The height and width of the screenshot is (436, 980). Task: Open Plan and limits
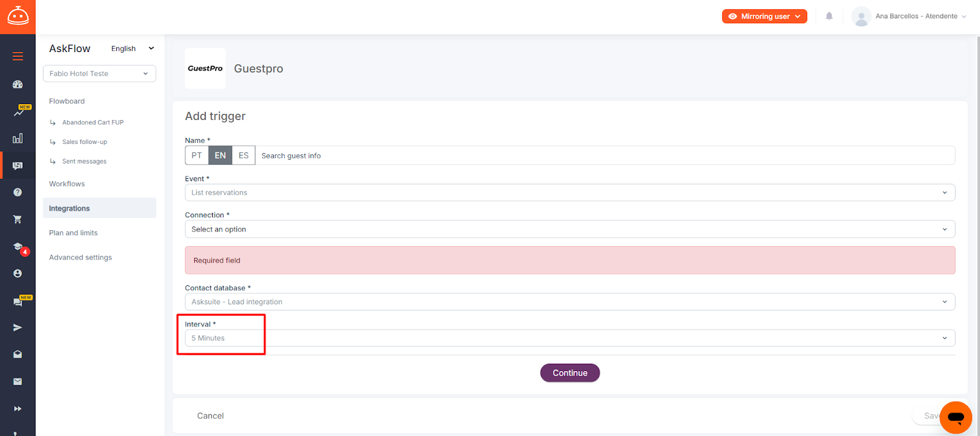pos(73,233)
